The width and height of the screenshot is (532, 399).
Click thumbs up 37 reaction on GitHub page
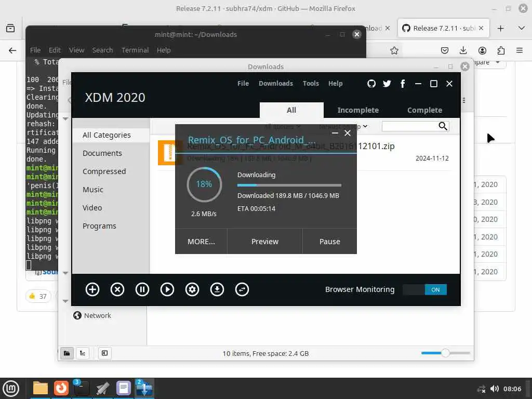(38, 296)
